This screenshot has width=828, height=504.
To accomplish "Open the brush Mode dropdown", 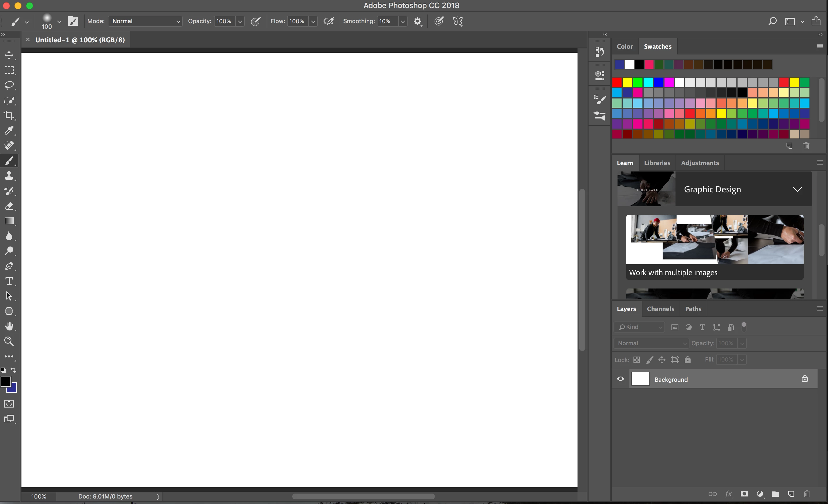I will [145, 21].
